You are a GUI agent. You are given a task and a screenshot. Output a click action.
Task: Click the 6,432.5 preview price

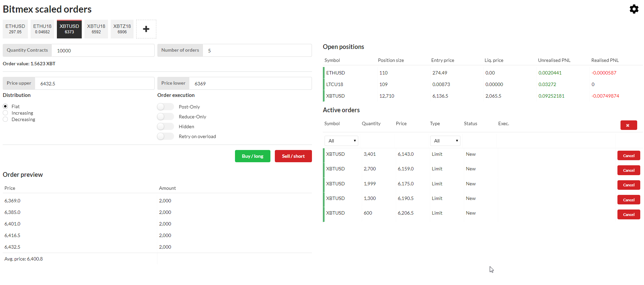13,247
